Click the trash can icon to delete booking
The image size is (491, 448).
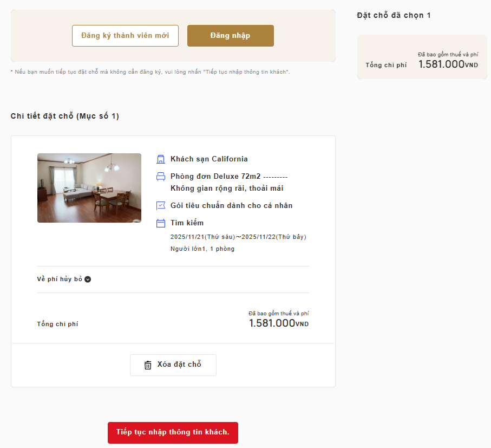148,365
